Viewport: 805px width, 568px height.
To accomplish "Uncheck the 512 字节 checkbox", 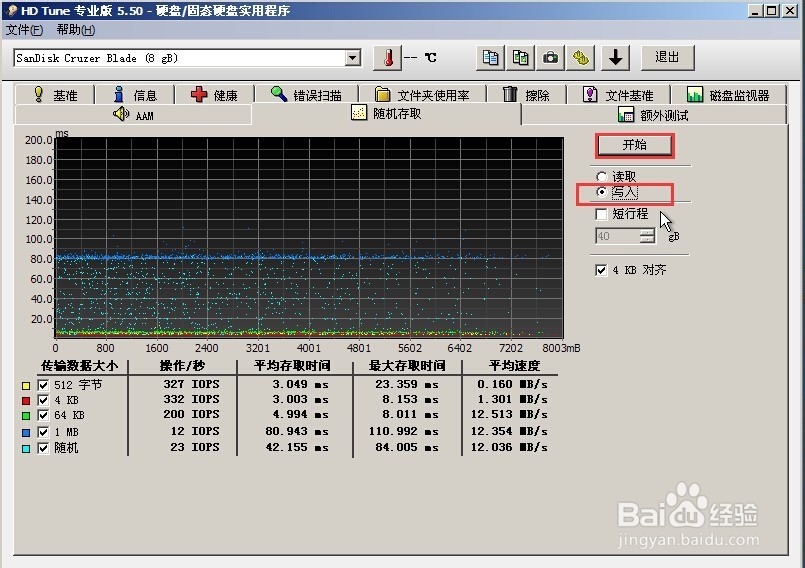I will (x=43, y=385).
